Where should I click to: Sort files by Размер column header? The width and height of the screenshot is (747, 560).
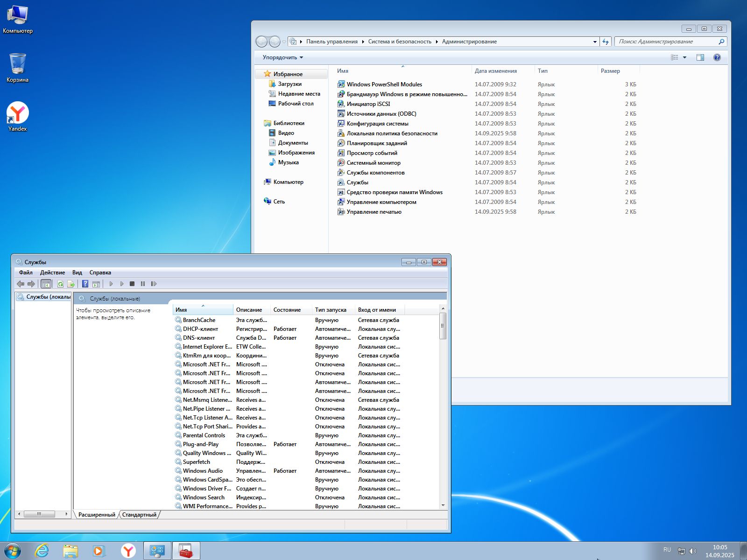click(619, 71)
